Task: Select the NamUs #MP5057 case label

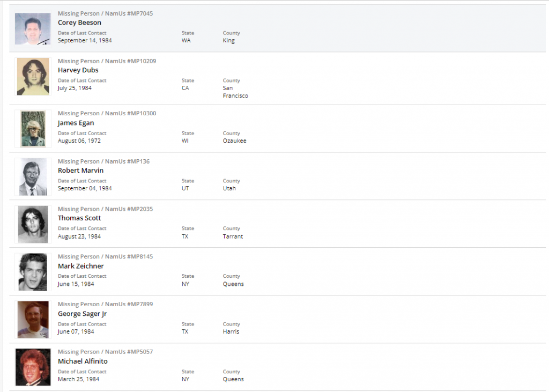Action: [x=129, y=352]
